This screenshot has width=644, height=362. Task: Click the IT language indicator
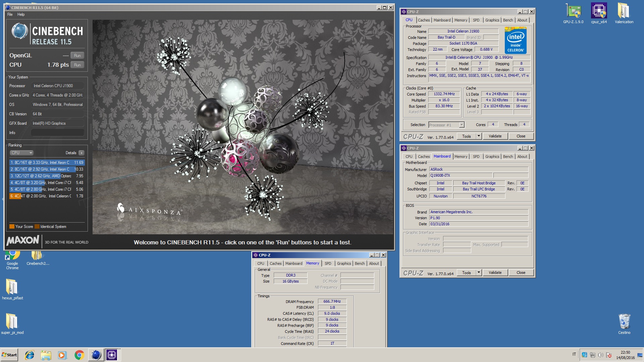click(574, 355)
